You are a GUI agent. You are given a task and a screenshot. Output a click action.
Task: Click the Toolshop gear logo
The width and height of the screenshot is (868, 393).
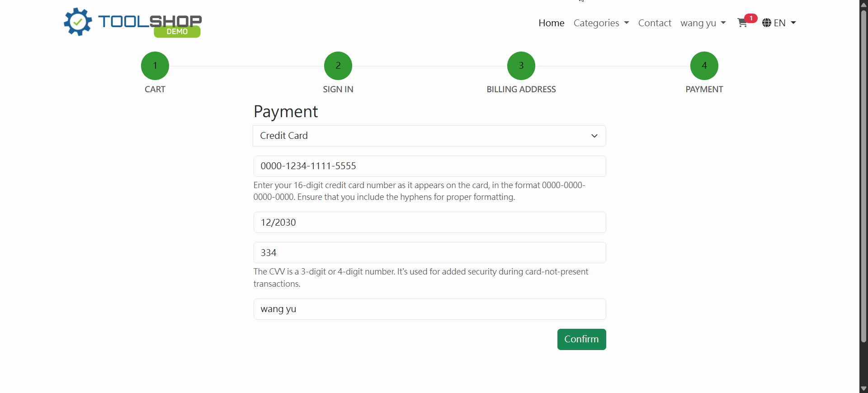click(x=78, y=22)
